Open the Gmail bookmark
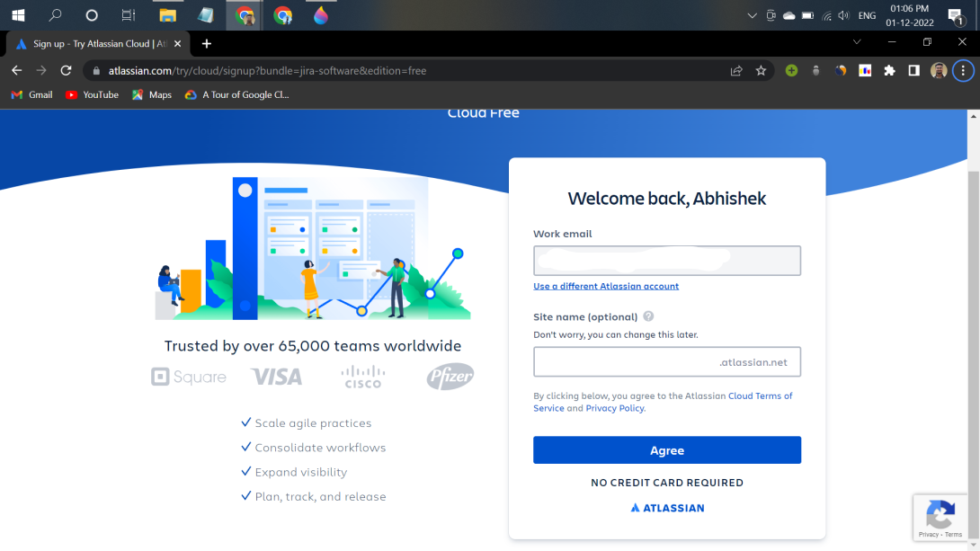The image size is (980, 551). 31,94
